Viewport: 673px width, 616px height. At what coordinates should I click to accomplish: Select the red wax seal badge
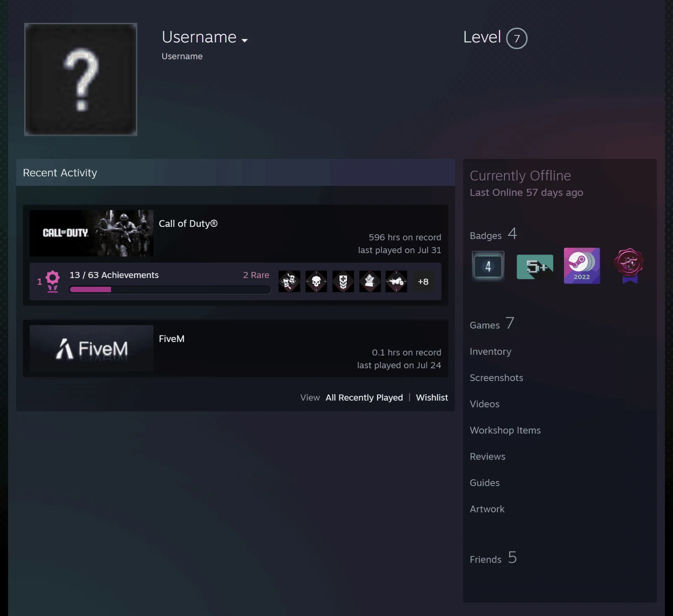pos(629,266)
